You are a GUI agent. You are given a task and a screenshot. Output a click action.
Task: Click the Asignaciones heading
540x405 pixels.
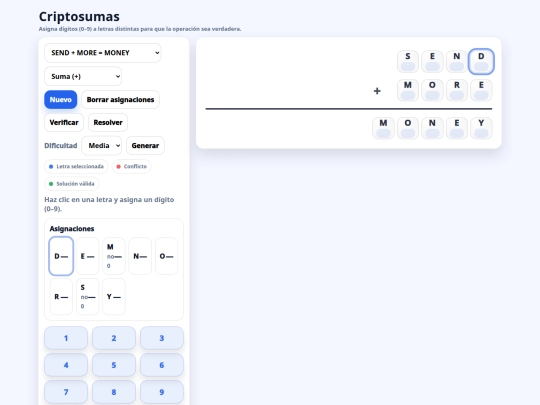[x=72, y=229]
